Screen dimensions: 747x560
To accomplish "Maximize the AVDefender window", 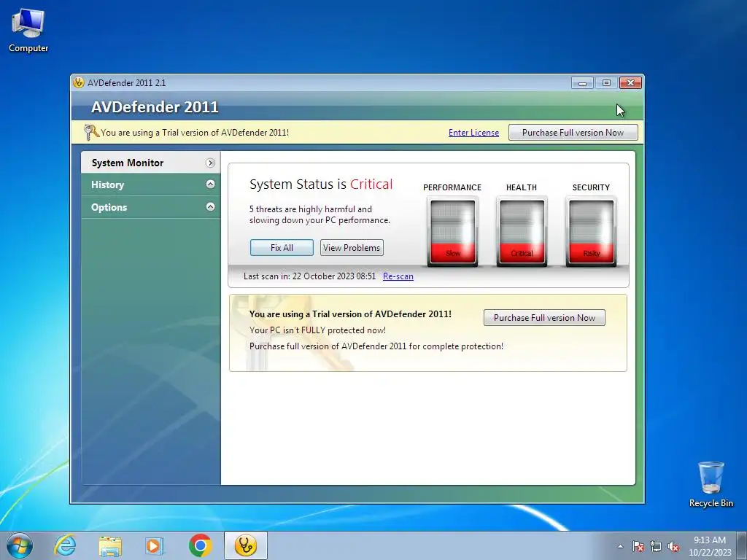I will (606, 83).
